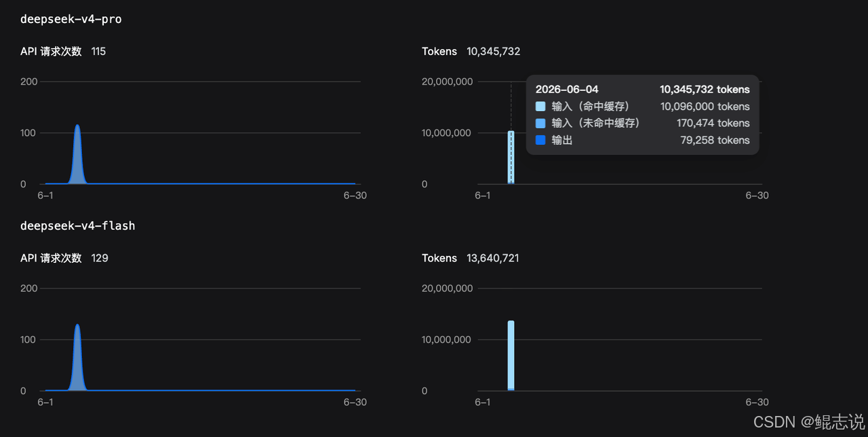Image resolution: width=868 pixels, height=437 pixels.
Task: Click the 170,474 tokens uncached value
Action: click(x=713, y=123)
